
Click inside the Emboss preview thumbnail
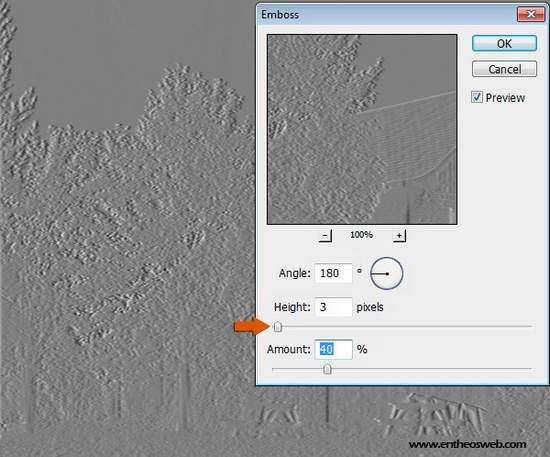coord(362,129)
